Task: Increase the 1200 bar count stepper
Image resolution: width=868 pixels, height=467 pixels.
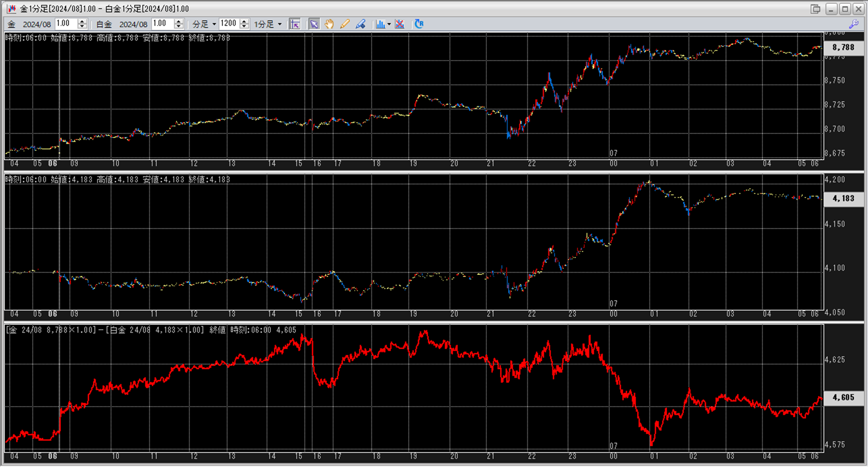Action: pyautogui.click(x=244, y=21)
